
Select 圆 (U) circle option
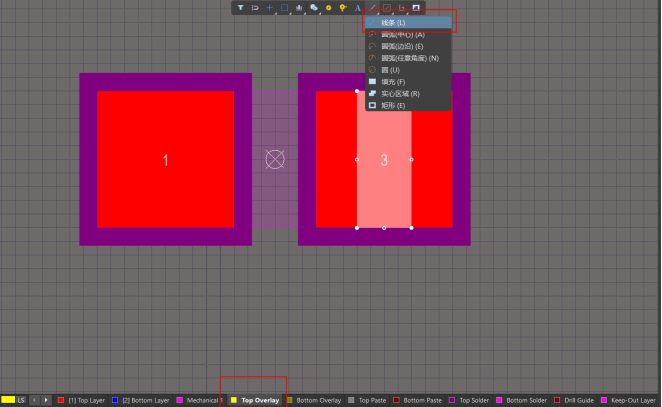click(388, 70)
